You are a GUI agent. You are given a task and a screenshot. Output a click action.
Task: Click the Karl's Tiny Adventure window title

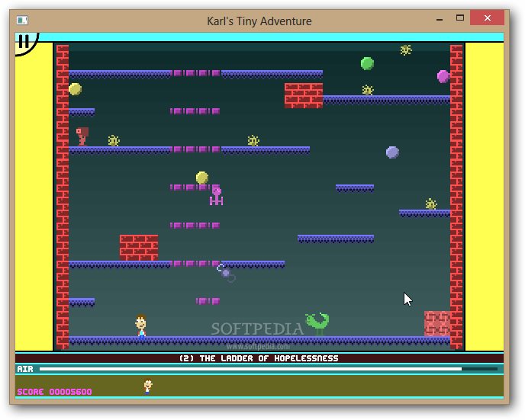[x=259, y=21]
